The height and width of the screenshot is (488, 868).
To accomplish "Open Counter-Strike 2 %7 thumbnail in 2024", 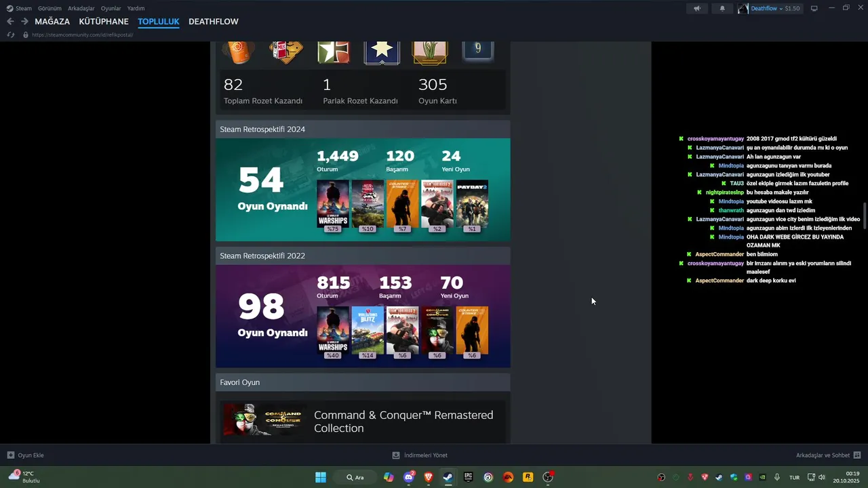I will click(403, 204).
